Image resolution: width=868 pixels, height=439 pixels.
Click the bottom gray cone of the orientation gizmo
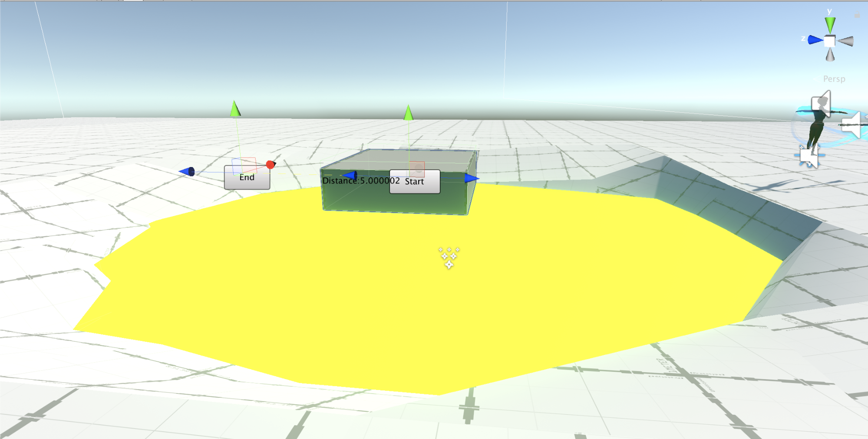830,55
